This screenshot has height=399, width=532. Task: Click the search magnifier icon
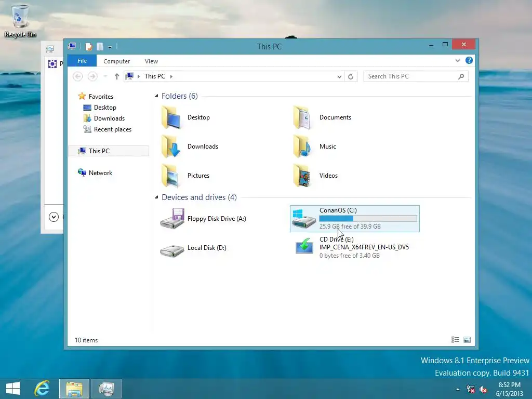461,76
